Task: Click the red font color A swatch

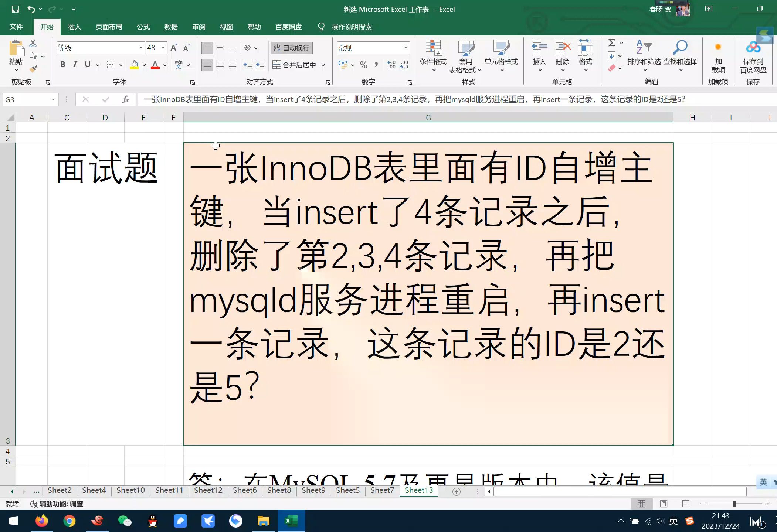Action: pos(155,65)
